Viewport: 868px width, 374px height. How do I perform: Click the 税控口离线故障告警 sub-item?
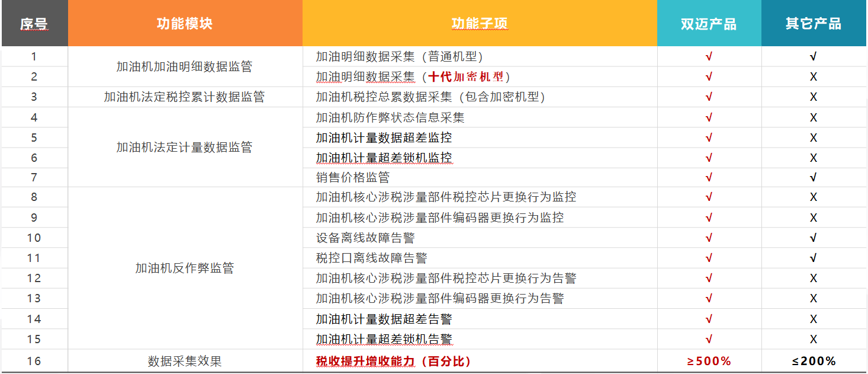tap(371, 258)
